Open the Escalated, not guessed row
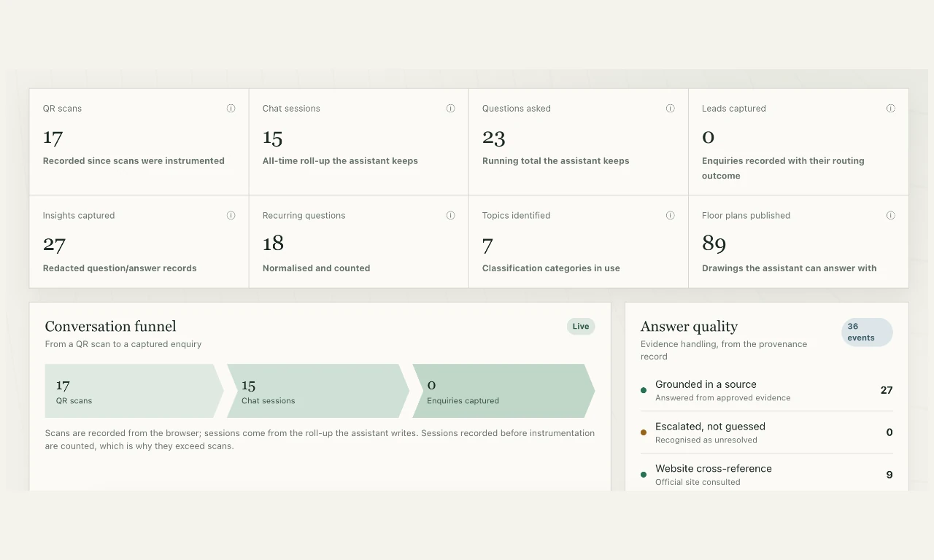Screen dimensions: 934x560 click(767, 432)
